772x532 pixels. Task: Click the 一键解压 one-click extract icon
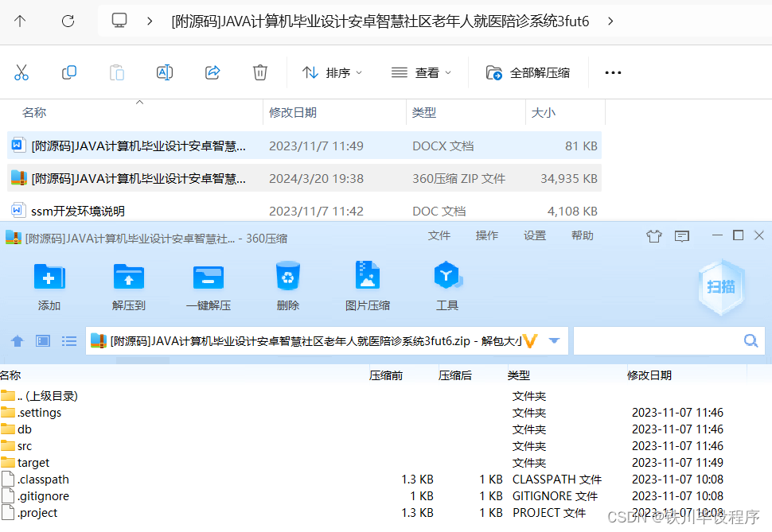209,286
